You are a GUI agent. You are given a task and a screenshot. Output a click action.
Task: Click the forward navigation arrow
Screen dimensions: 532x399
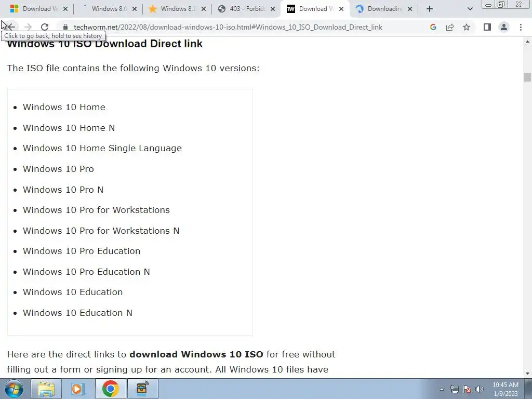[28, 27]
